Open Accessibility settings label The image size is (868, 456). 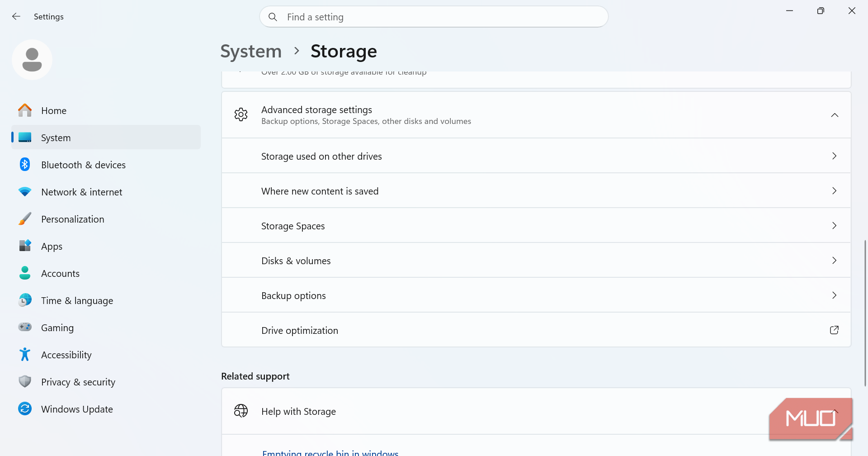tap(66, 355)
